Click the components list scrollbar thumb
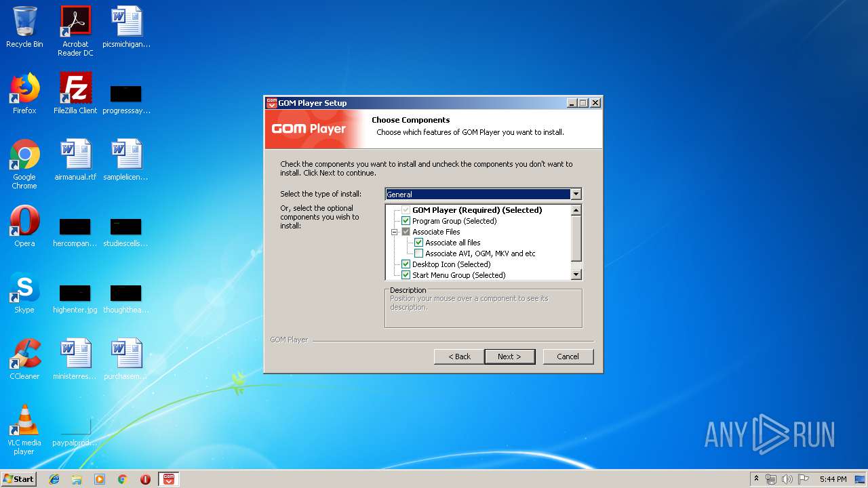Image resolution: width=868 pixels, height=488 pixels. 576,238
